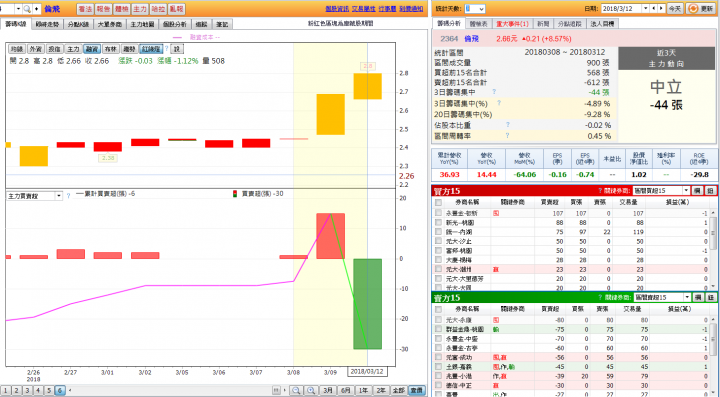Click help icon in 賣方15 header

[601, 297]
